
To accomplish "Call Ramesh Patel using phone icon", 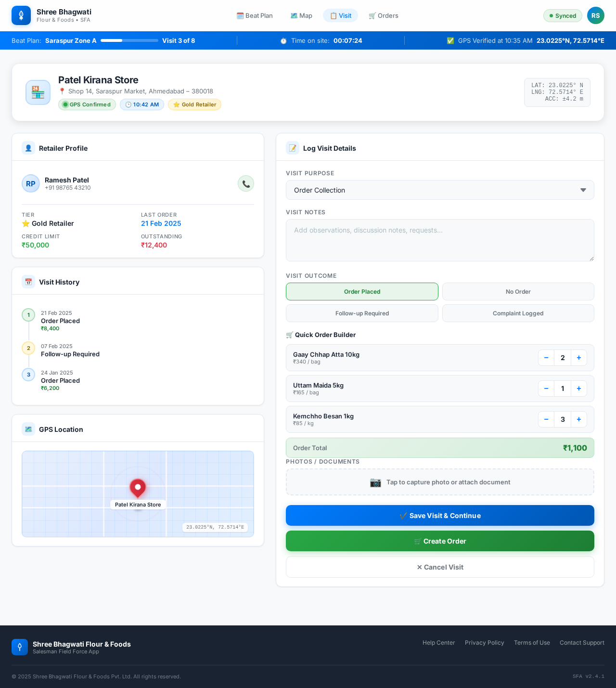I will (x=245, y=183).
